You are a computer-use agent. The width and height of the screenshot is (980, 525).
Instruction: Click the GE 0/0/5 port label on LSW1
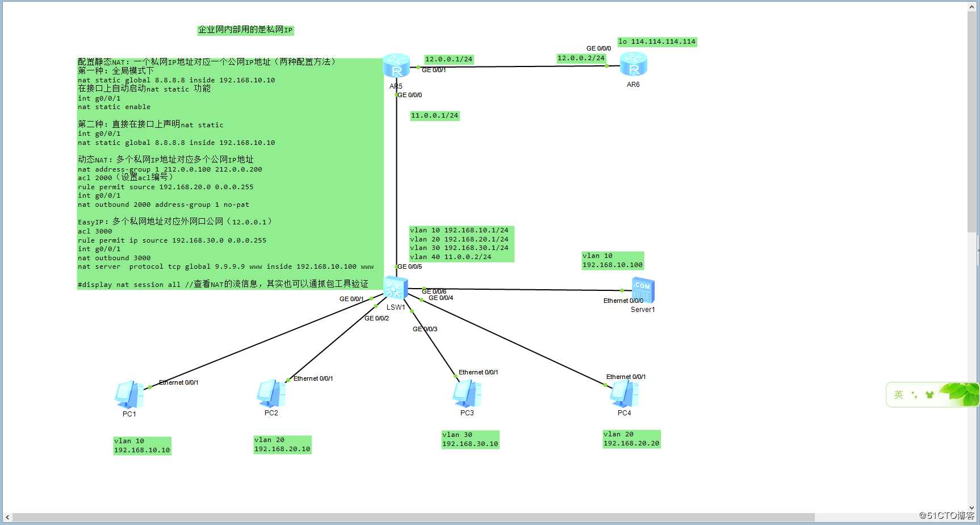(409, 266)
